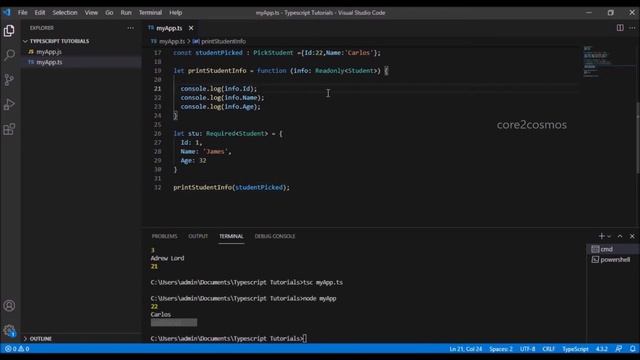Close the terminal panel

tap(632, 236)
